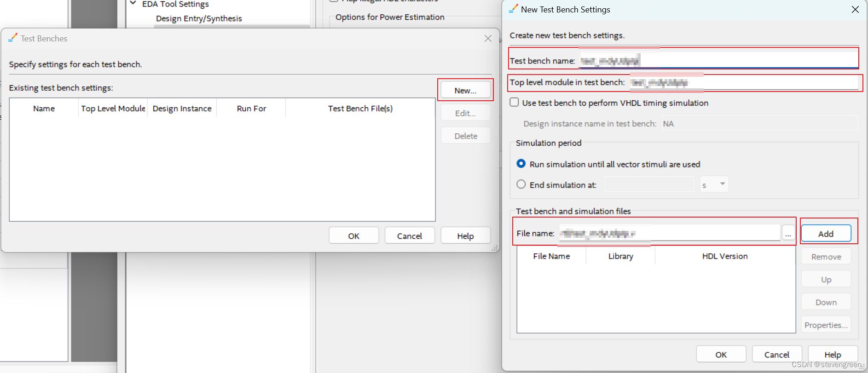This screenshot has height=373, width=868.
Task: Select Run simulation until all vector stimuli used
Action: (x=521, y=164)
